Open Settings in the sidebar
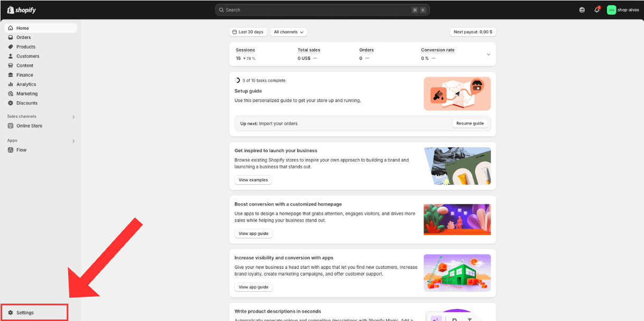 (34, 313)
